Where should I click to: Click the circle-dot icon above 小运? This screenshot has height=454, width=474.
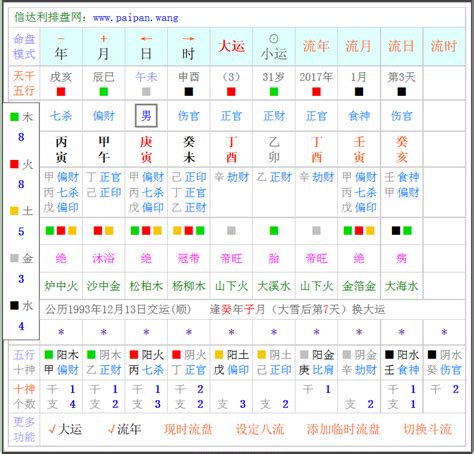tap(274, 39)
